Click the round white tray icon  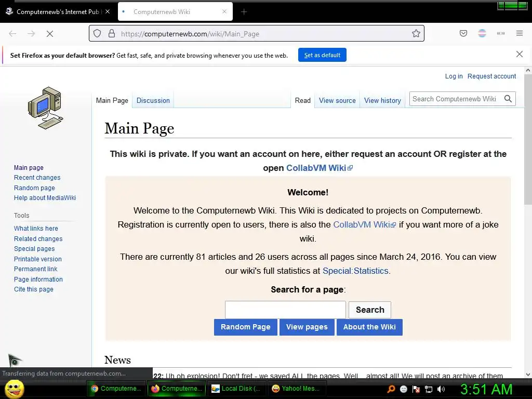click(403, 389)
